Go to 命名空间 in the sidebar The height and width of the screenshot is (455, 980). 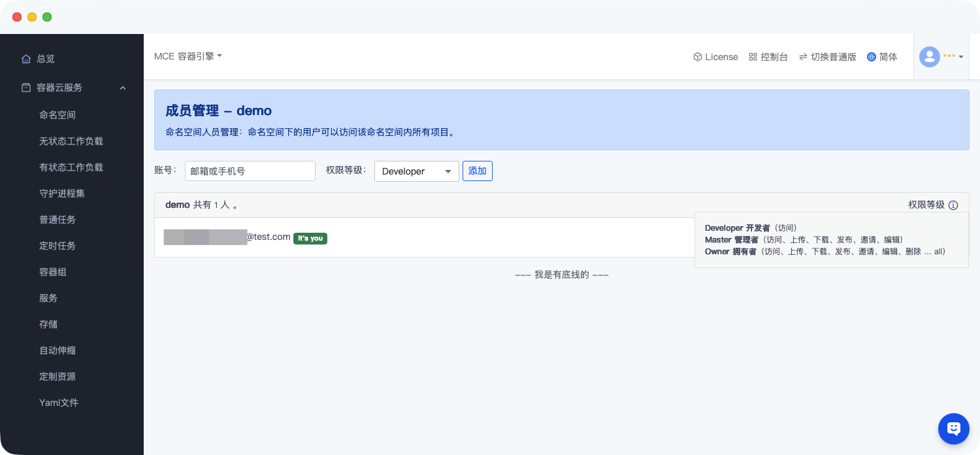pyautogui.click(x=57, y=115)
